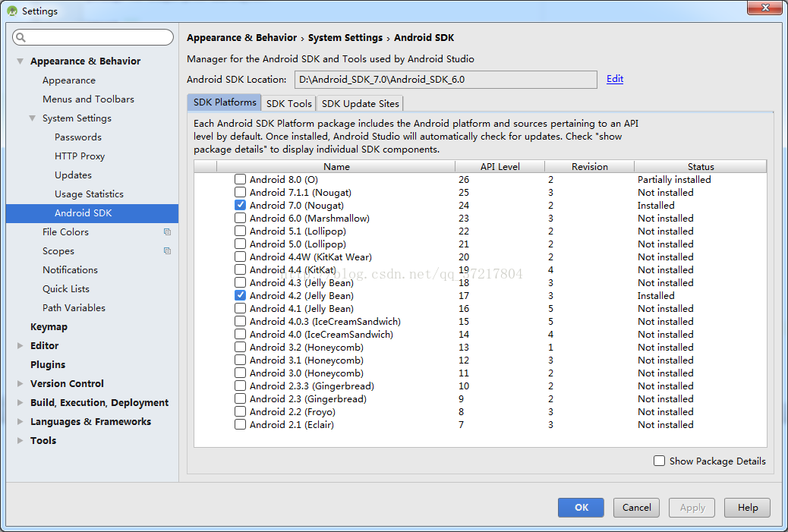This screenshot has height=532, width=788.
Task: Open Quick Lists settings
Action: (x=66, y=289)
